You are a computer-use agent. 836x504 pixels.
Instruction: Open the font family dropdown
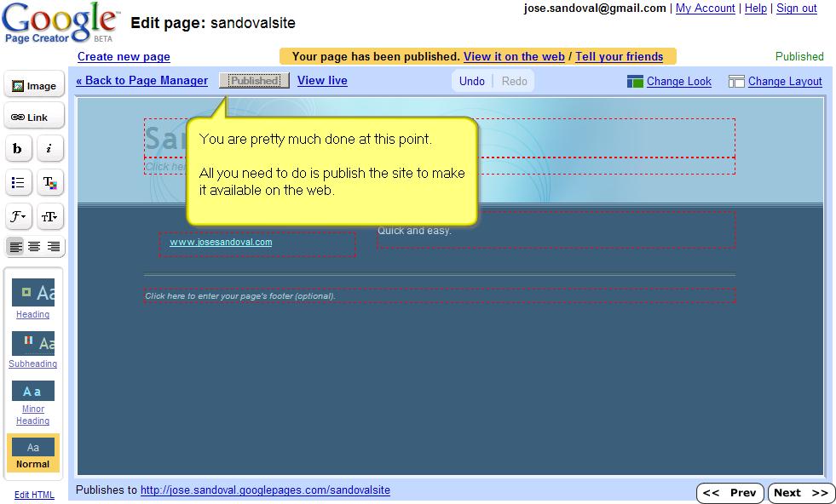pos(18,216)
